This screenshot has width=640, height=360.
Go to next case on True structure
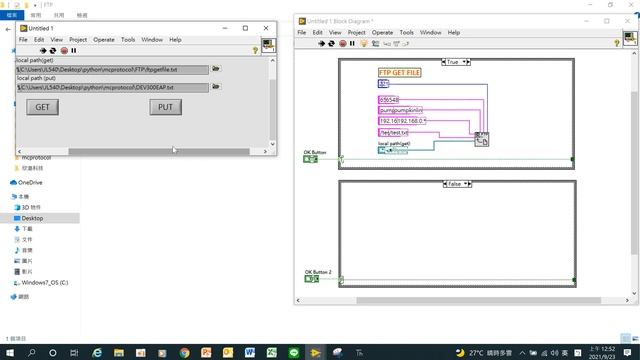click(x=469, y=62)
